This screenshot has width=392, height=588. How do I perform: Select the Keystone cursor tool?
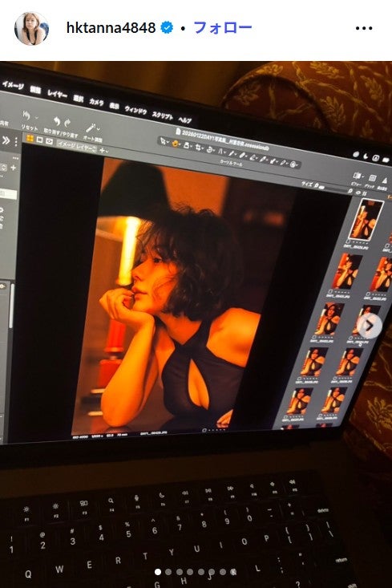[x=220, y=151]
